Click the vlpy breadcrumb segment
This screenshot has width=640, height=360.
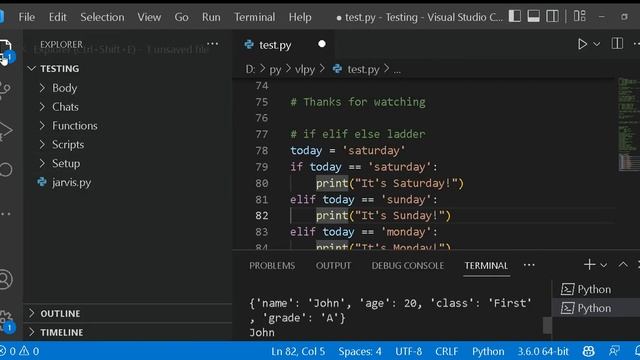[305, 69]
